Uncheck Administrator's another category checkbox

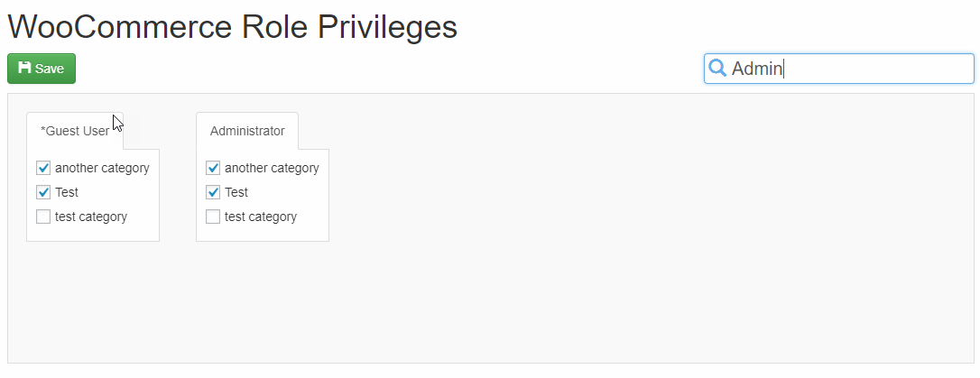click(x=213, y=168)
